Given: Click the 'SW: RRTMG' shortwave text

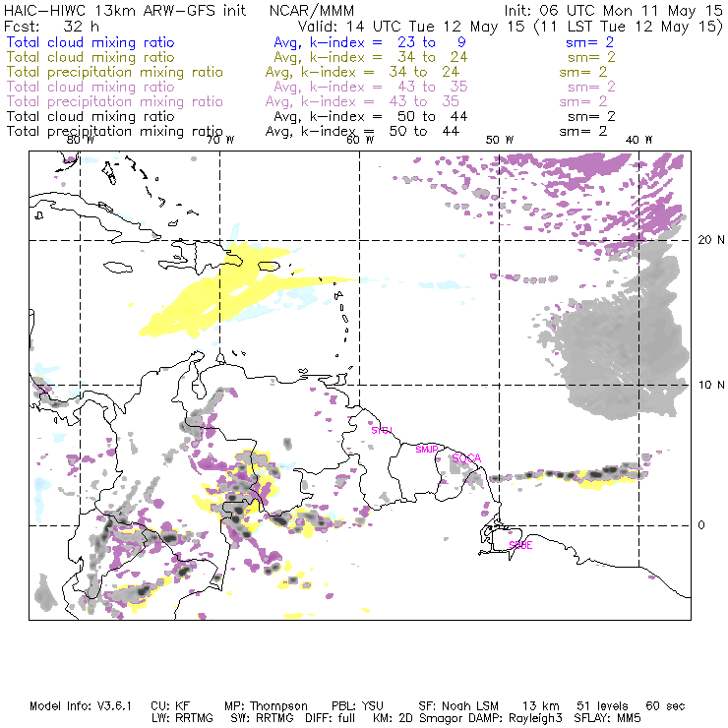Looking at the screenshot, I should point(263,718).
